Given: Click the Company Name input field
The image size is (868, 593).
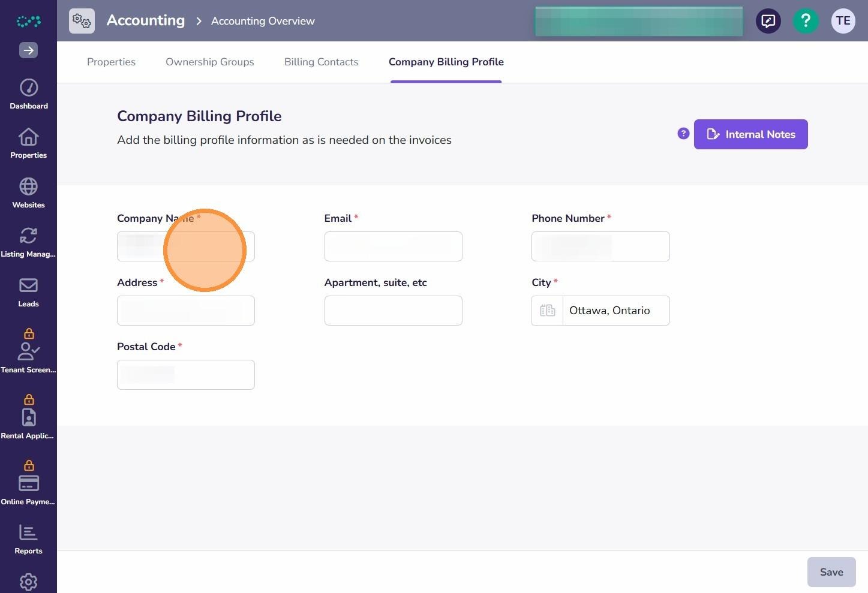Looking at the screenshot, I should 186,246.
